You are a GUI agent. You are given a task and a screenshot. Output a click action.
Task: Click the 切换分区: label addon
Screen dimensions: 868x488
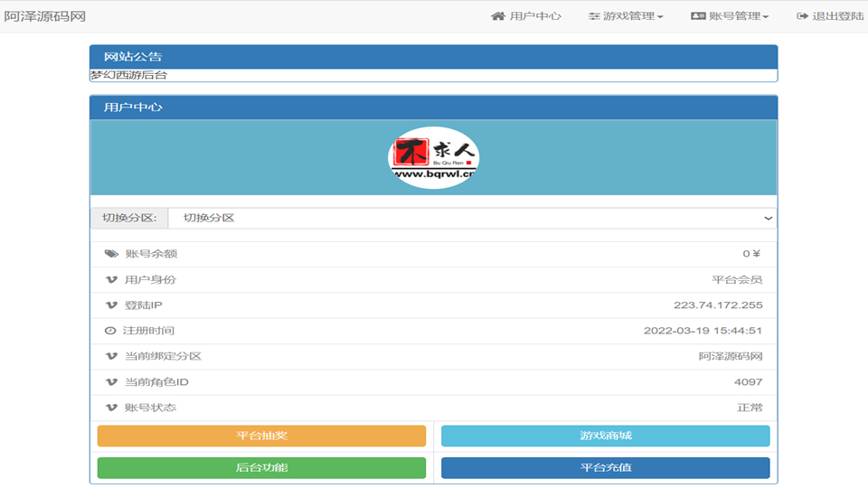pos(129,218)
